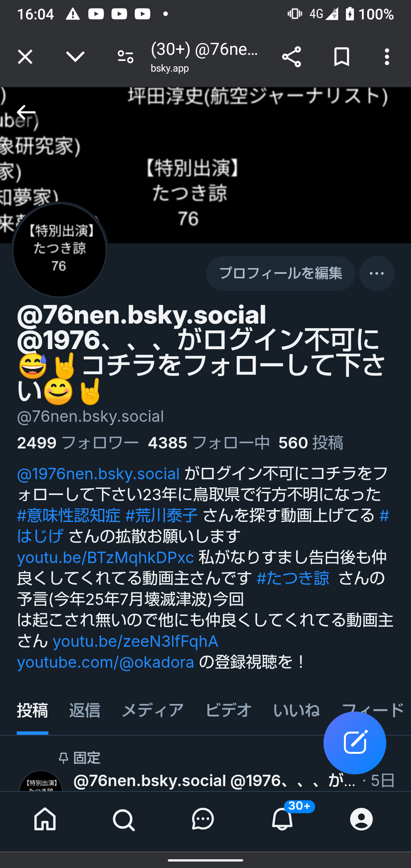Select the いいね tab
This screenshot has height=868, width=411.
tap(296, 710)
